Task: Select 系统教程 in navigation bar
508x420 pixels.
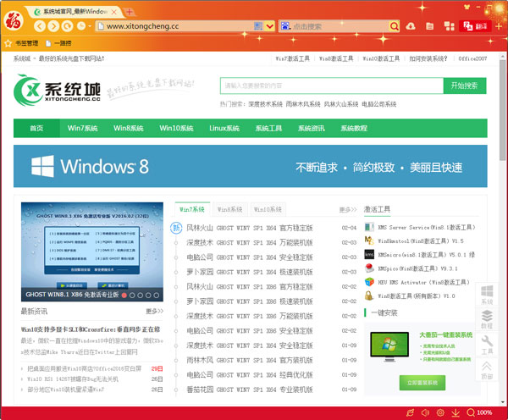Action: click(x=354, y=129)
